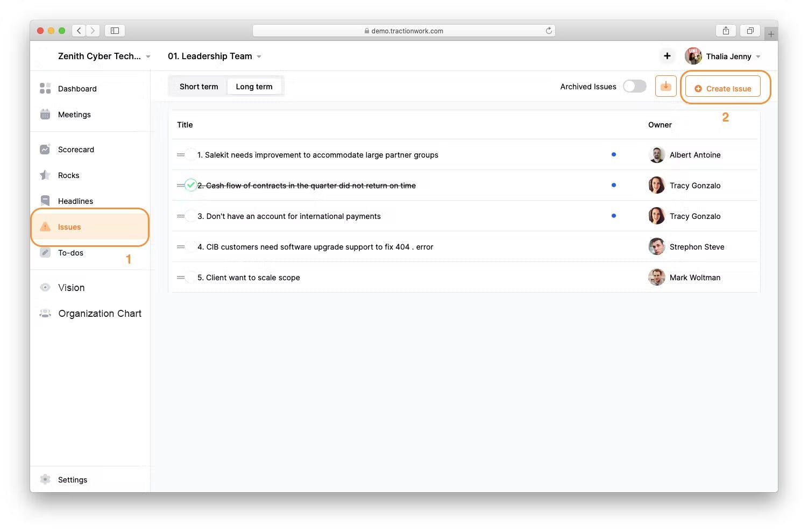
Task: Open the struck-through Cash flow issue
Action: pyautogui.click(x=307, y=186)
